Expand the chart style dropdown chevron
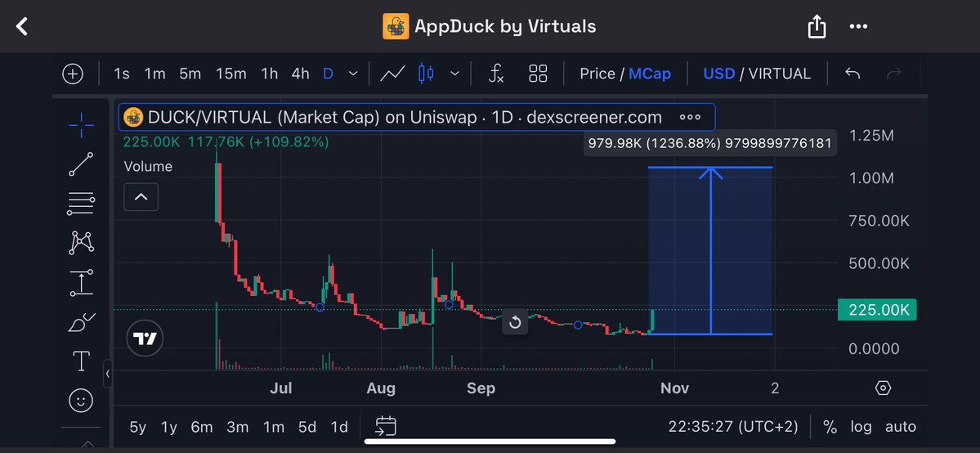This screenshot has height=453, width=980. [455, 74]
